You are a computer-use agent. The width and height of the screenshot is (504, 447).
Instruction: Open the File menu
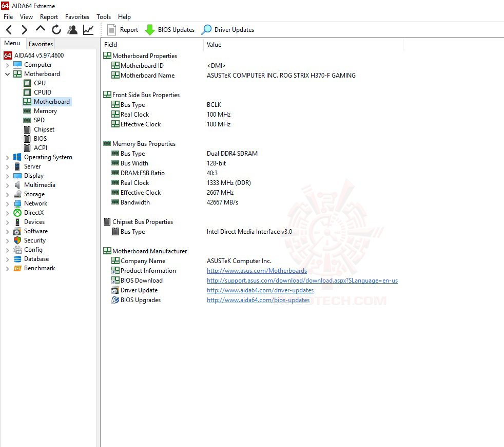[x=8, y=17]
